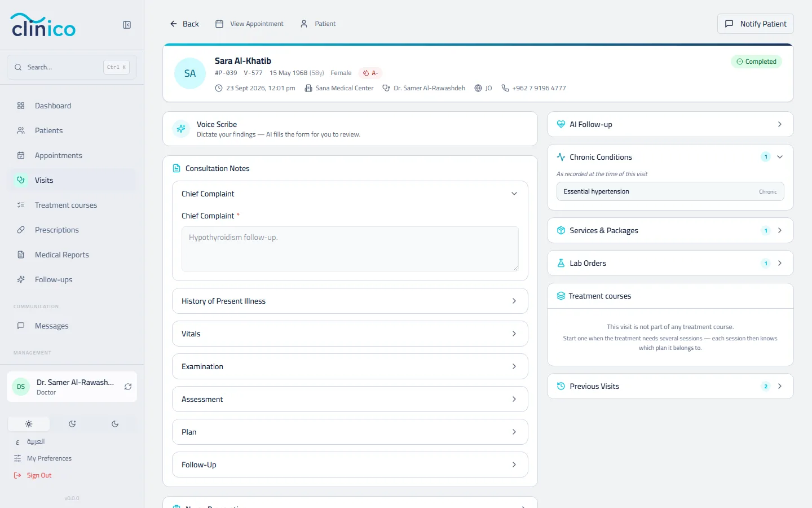Go Back using the arrow button

184,24
